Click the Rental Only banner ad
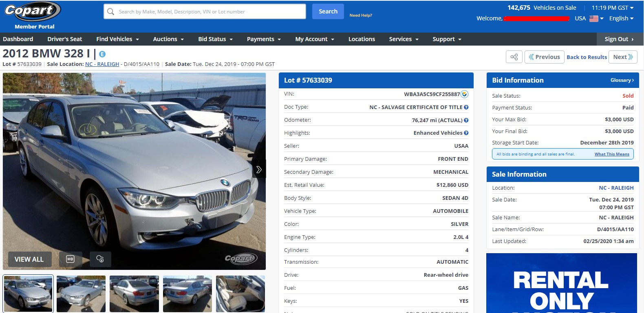644x313 pixels. coord(561,283)
